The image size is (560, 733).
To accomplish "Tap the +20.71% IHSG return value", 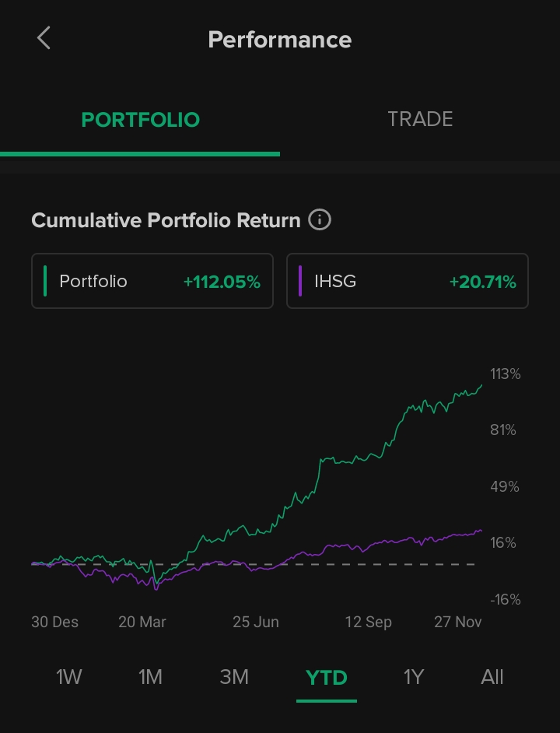I will point(482,282).
